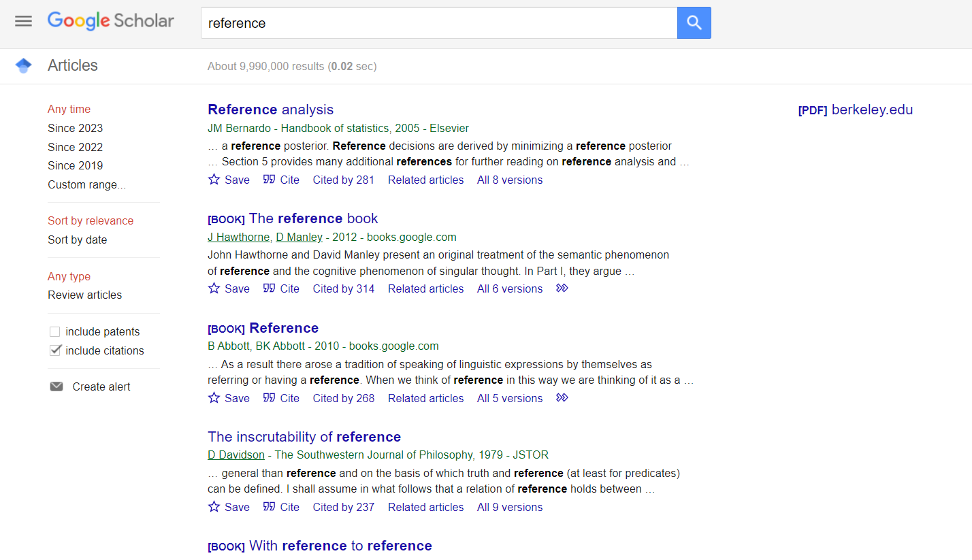Click the Google Scholar logo
The width and height of the screenshot is (972, 560).
111,21
